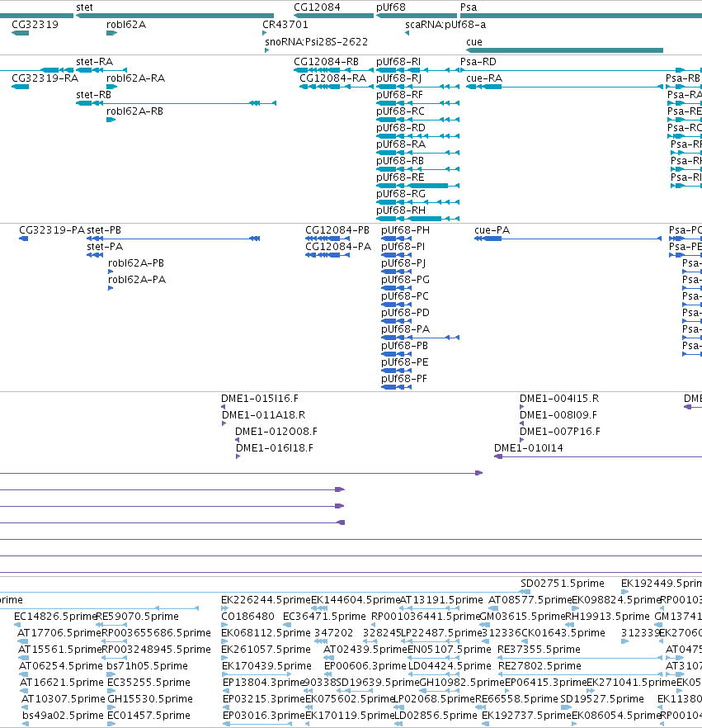Select the bs49a02.5prime EST label
Screen dimensions: 702x728
(x=63, y=716)
